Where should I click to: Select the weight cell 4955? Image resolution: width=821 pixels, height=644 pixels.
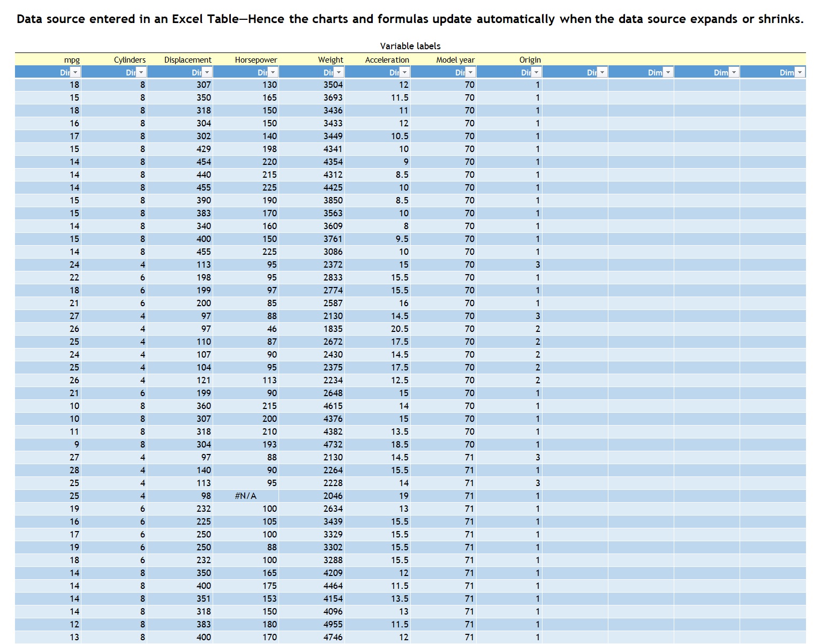point(312,624)
